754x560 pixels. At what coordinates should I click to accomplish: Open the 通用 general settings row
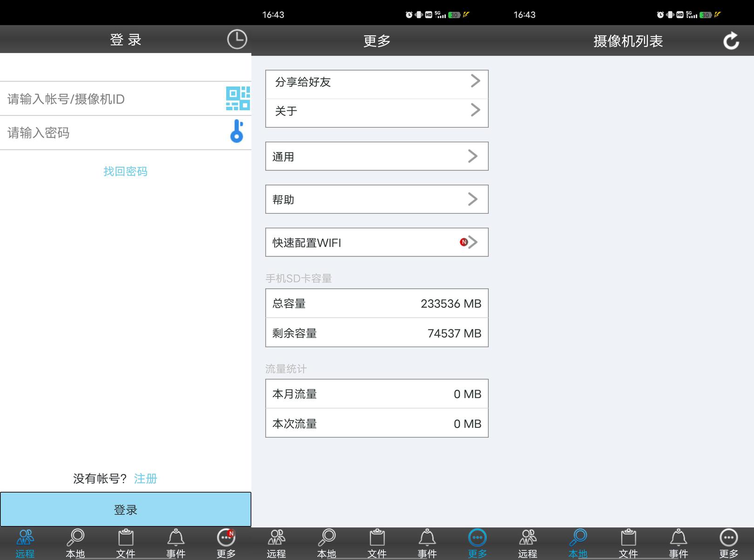377,156
